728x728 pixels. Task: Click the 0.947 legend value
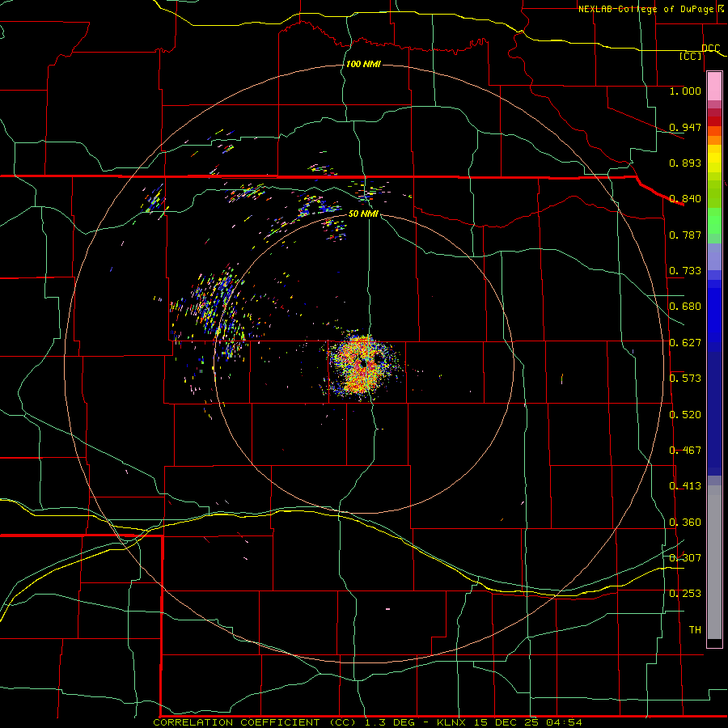coord(685,127)
